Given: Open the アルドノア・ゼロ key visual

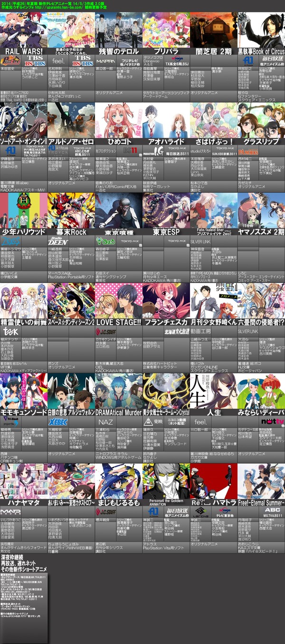Looking at the screenshot, I should click(71, 120).
